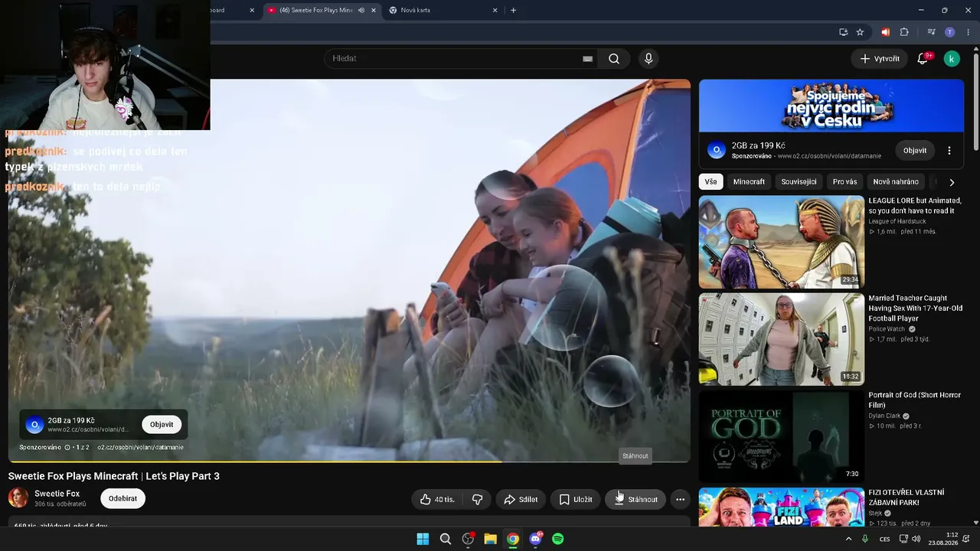
Task: Open the Vytvořit create menu
Action: click(880, 59)
